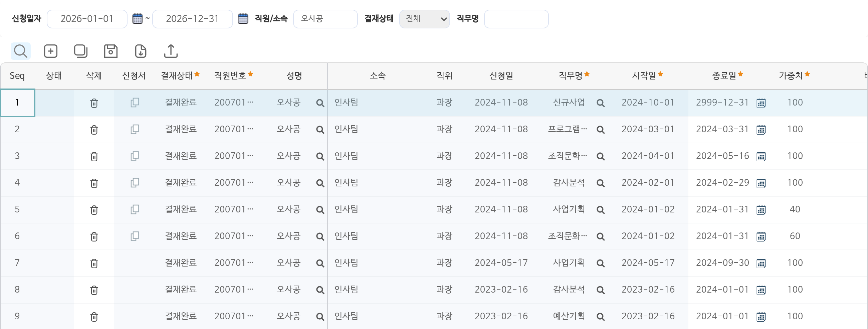868x329 pixels.
Task: Search employee name in row 1
Action: point(320,103)
